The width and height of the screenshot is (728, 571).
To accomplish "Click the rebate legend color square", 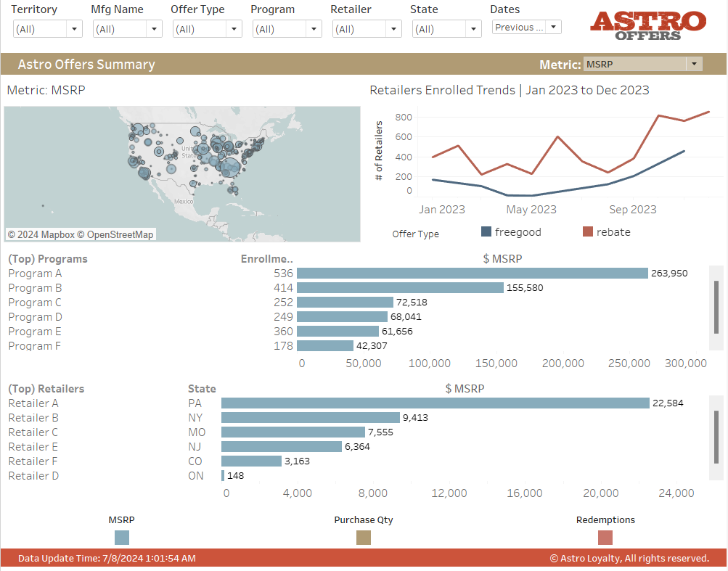I will (589, 232).
